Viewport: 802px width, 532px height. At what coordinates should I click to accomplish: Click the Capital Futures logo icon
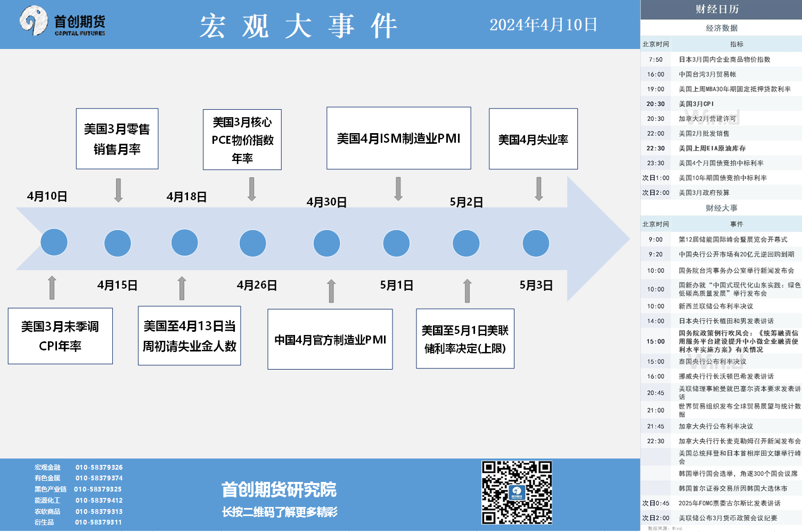[x=34, y=21]
